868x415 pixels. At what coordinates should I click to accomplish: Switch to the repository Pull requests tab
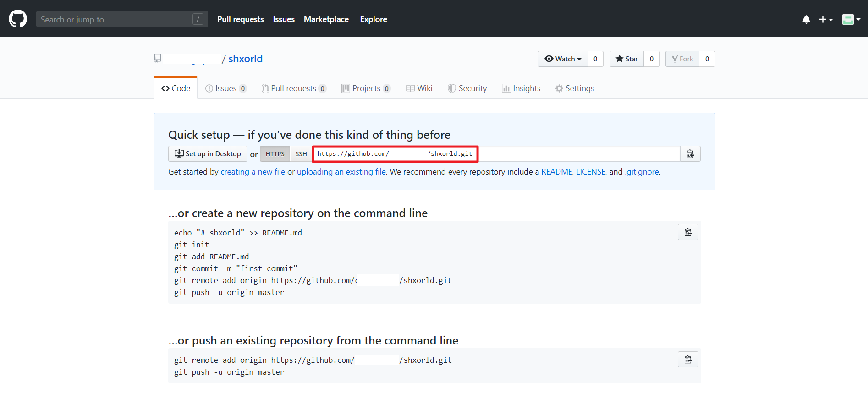click(294, 88)
